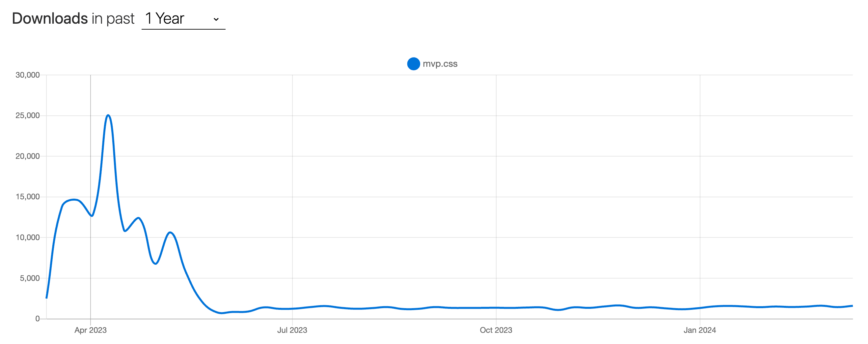Click the "Oct 2023" x-axis label
This screenshot has width=868, height=344.
496,330
